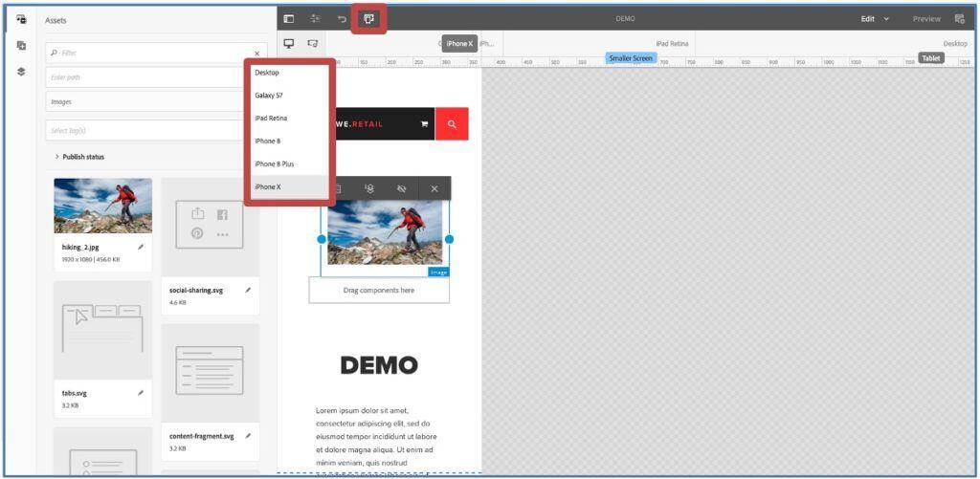Clear the Filter search field
Image resolution: width=980 pixels, height=479 pixels.
click(256, 54)
